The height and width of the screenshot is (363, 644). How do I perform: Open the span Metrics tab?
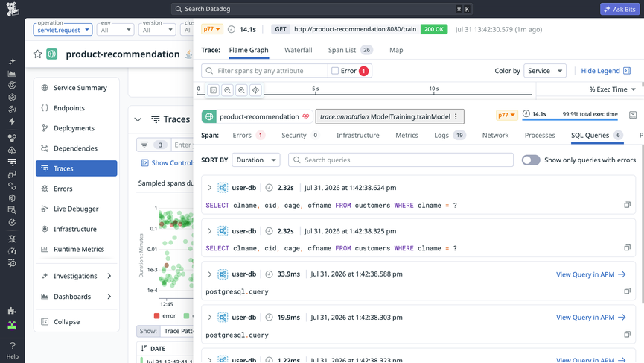[407, 135]
